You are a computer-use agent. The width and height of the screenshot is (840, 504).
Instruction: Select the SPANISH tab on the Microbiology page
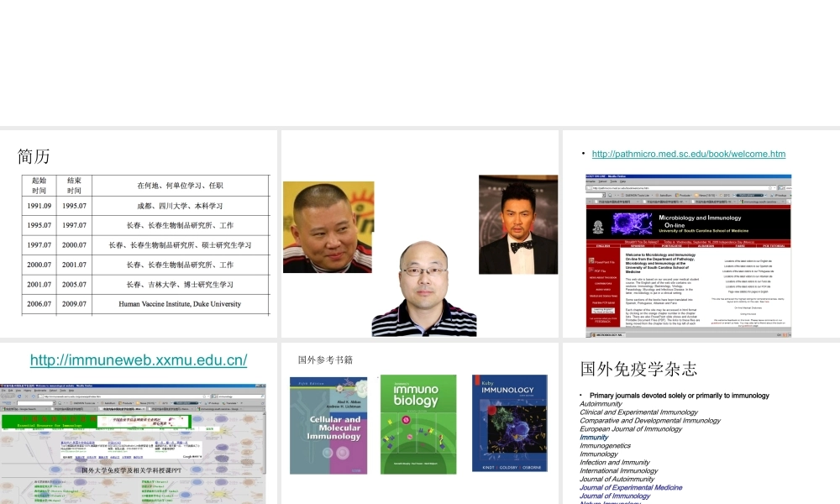tap(637, 245)
